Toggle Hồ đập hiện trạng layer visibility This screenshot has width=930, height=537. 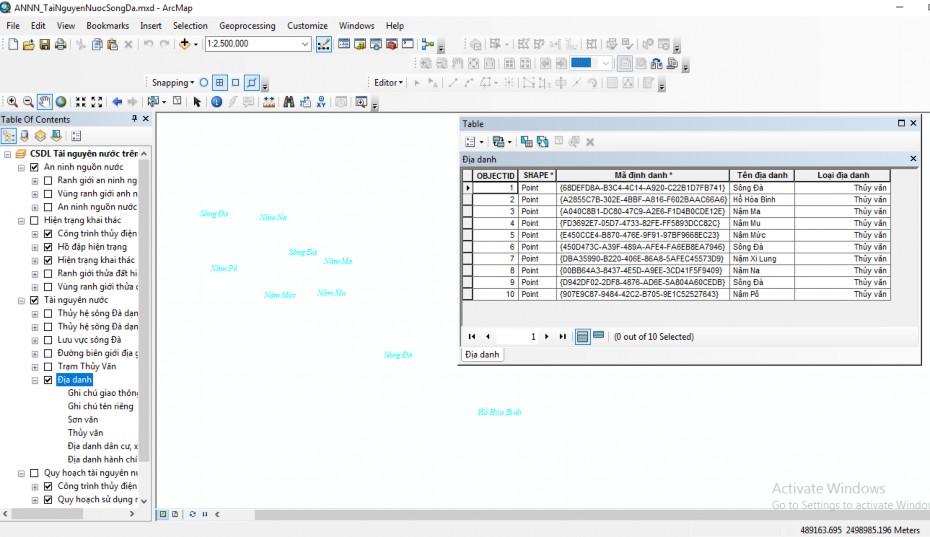(x=48, y=247)
